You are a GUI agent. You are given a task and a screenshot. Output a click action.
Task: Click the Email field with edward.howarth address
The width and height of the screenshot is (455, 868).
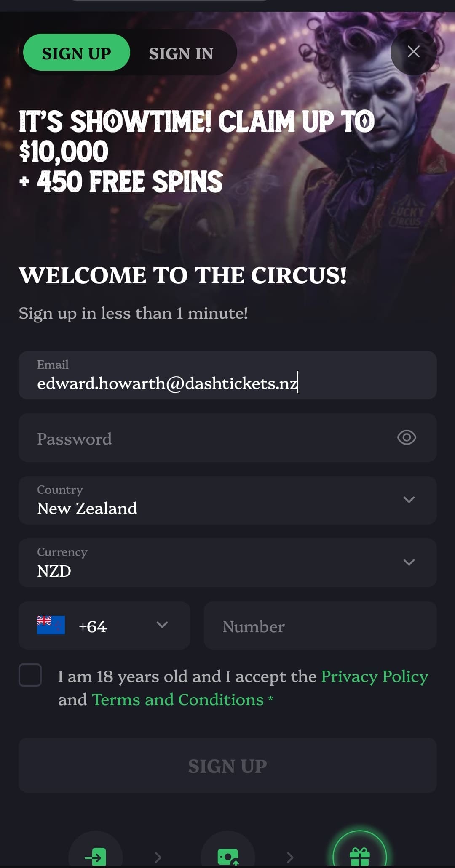click(x=227, y=375)
